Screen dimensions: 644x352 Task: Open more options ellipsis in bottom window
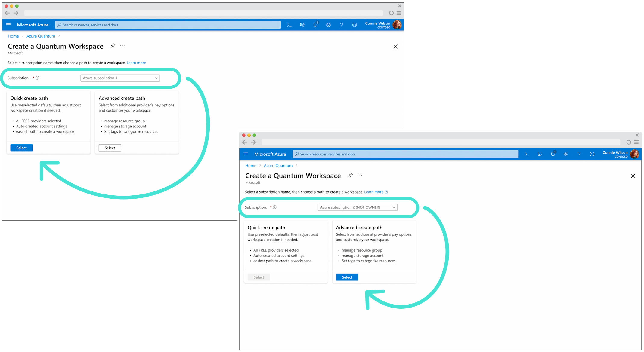click(x=360, y=175)
